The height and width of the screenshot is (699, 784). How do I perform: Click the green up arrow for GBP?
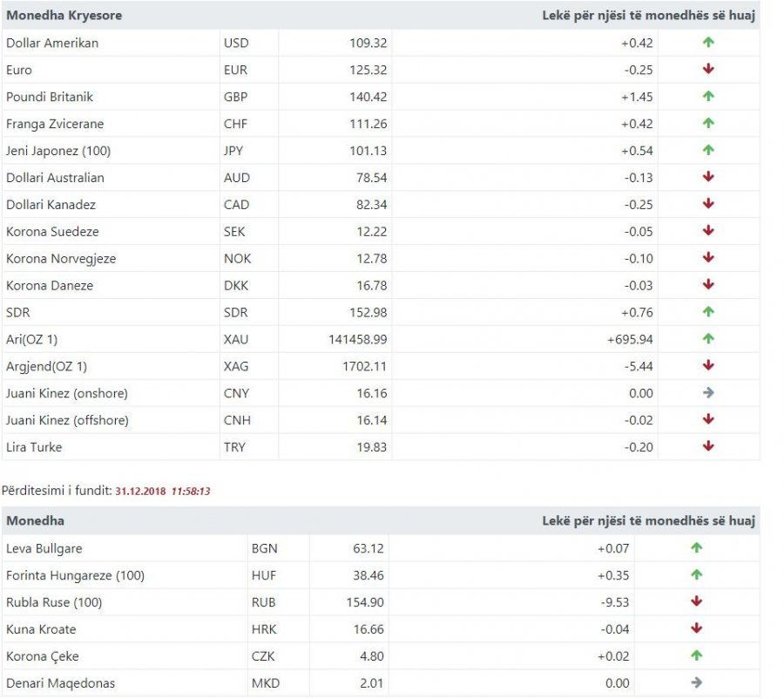708,96
